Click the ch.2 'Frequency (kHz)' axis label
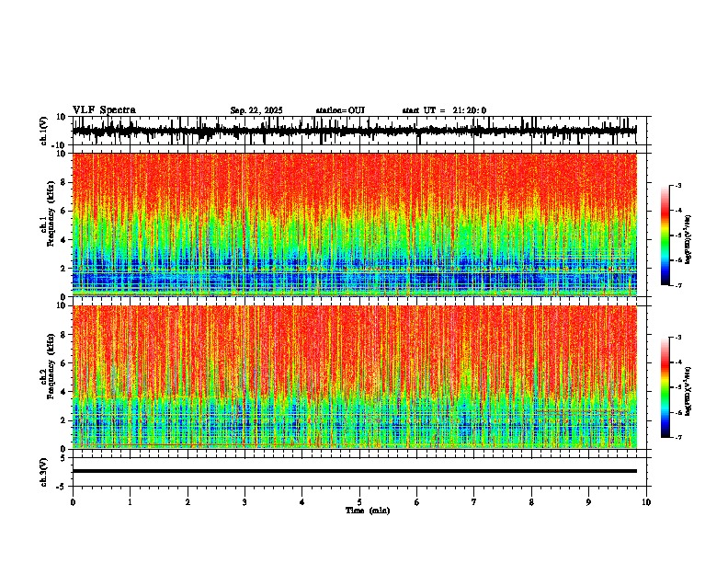Viewport: 728px width, 563px height. click(51, 366)
